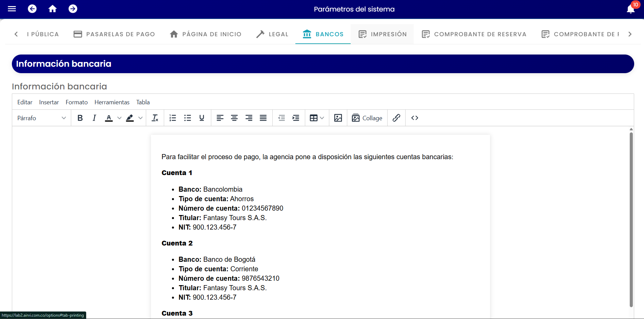Click the 'Banco: Banco de Bogotá' line
Screen dimensions: 644x319
click(217, 259)
